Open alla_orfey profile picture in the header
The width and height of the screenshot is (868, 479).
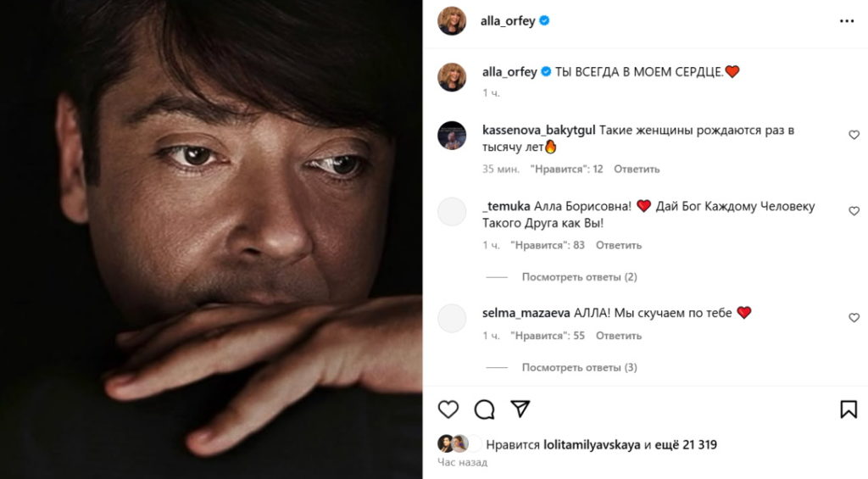(452, 20)
